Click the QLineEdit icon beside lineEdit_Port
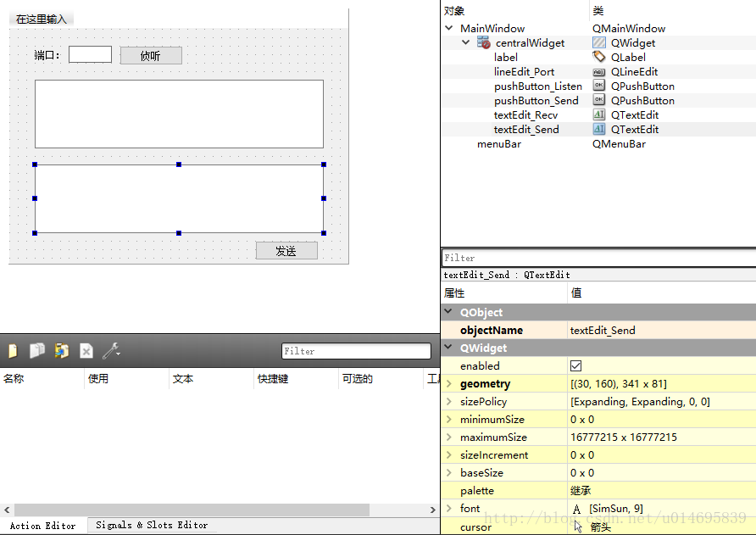This screenshot has width=756, height=535. tap(599, 72)
